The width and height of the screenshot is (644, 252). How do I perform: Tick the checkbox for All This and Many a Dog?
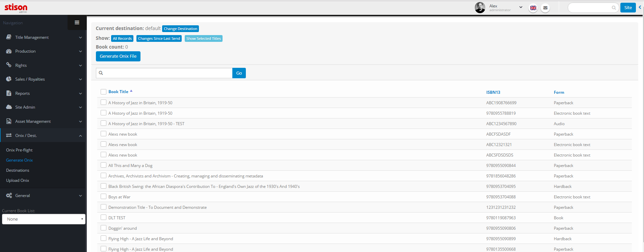[x=103, y=165]
